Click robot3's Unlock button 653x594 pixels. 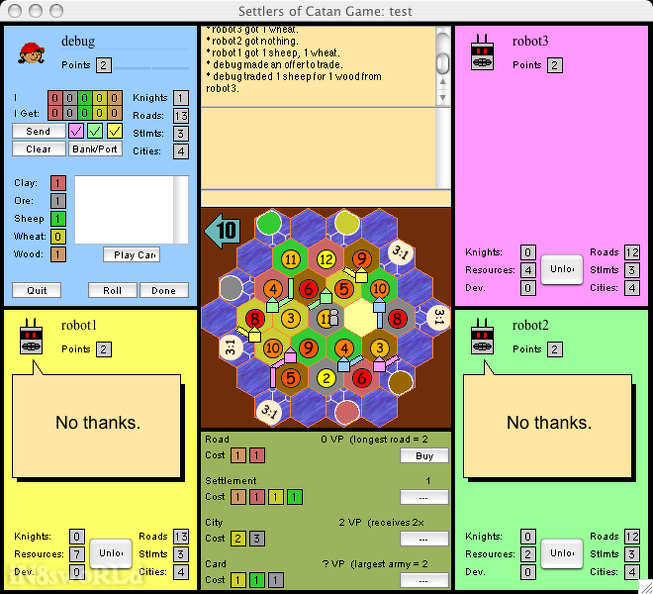(562, 269)
